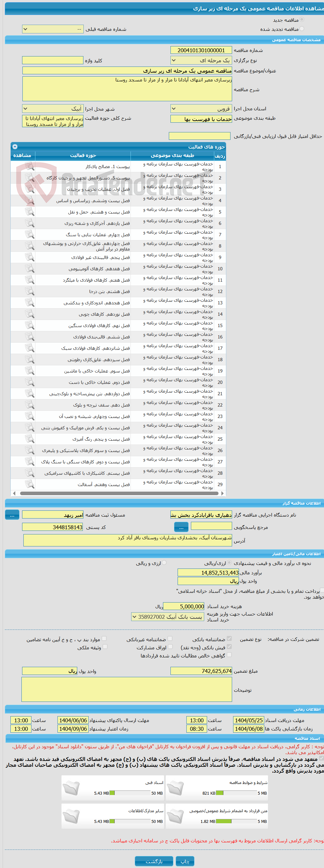Click ردیف column header
The image size is (324, 868).
[220, 155]
